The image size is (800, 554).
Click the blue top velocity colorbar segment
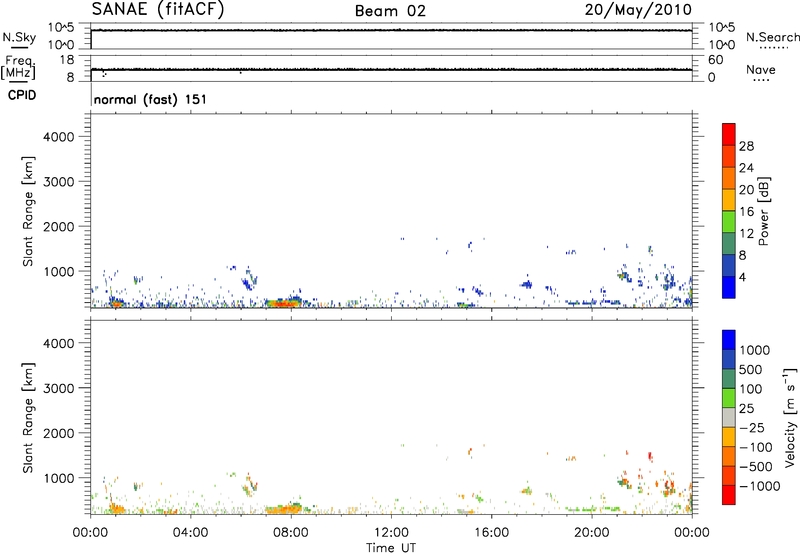[x=729, y=340]
